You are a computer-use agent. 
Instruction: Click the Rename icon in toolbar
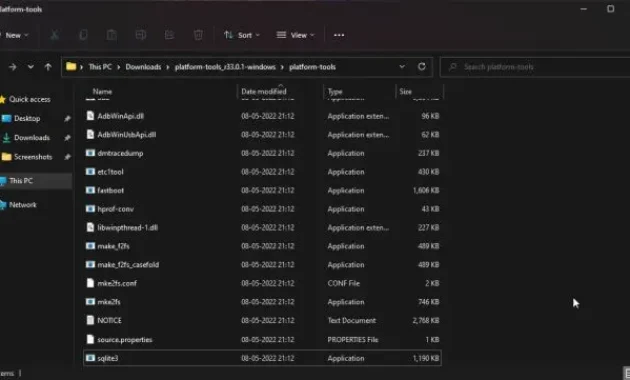coord(141,35)
